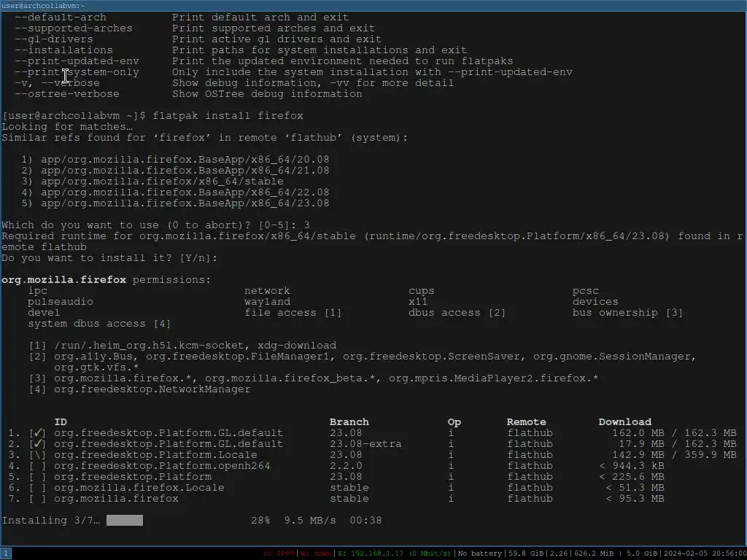This screenshot has width=747, height=560.
Task: Click the '< 225.6 MB' download size
Action: (631, 477)
